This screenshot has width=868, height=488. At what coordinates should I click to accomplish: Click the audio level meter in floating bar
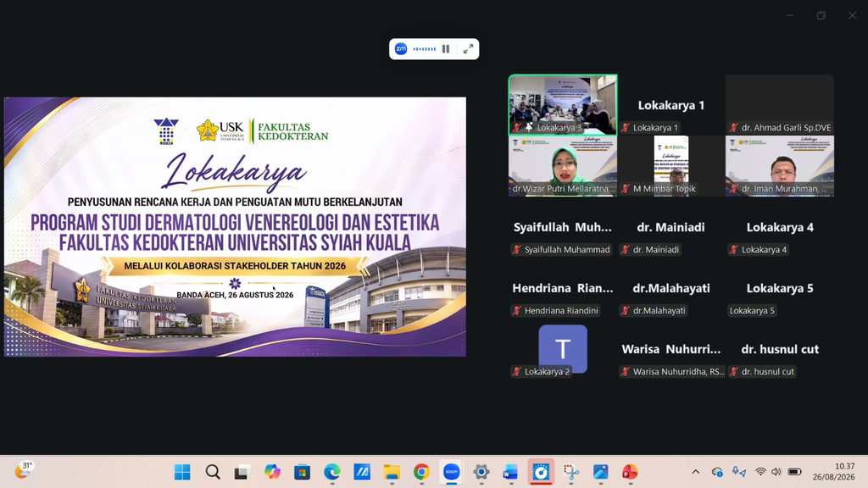tap(425, 48)
